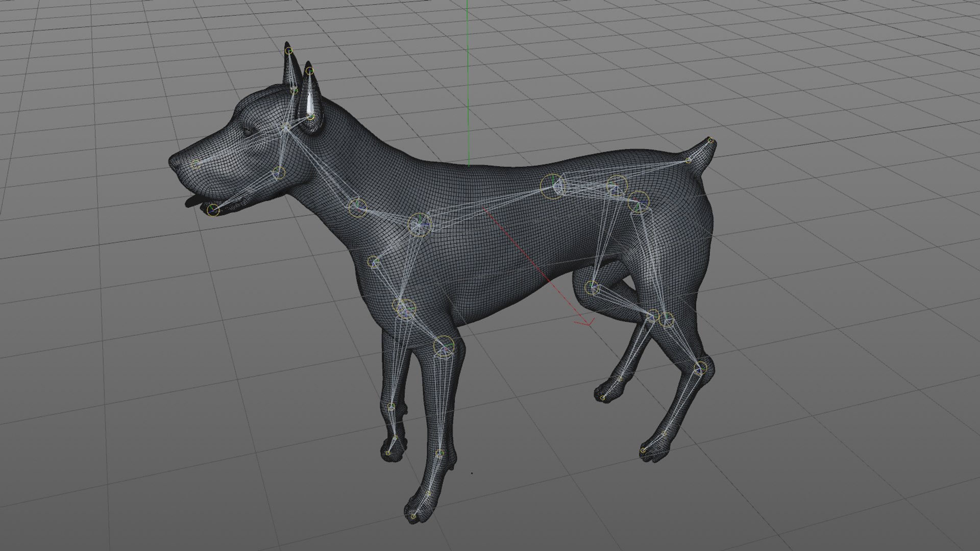Select the large chest joint circle

pos(420,225)
